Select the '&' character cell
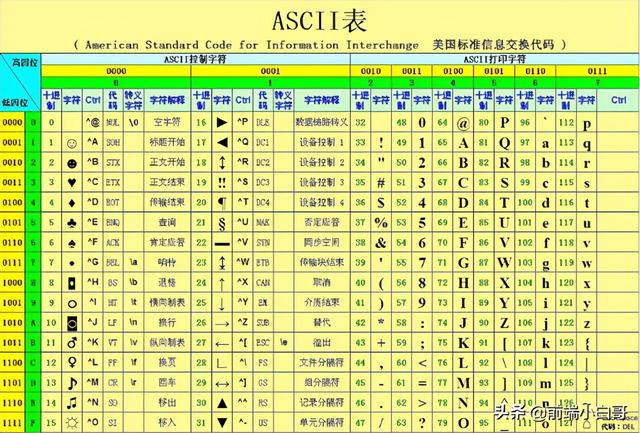 pos(381,243)
